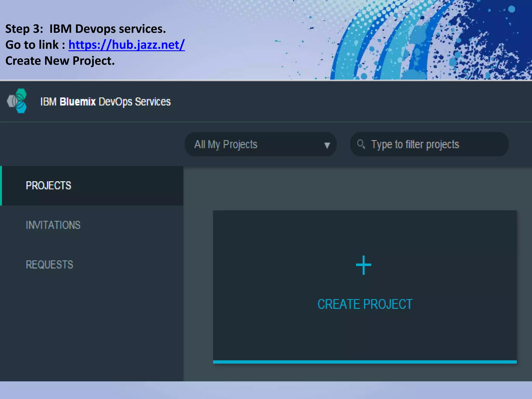Click the Type to filter projects field
Viewport: 532px width, 399px height.
[x=429, y=144]
